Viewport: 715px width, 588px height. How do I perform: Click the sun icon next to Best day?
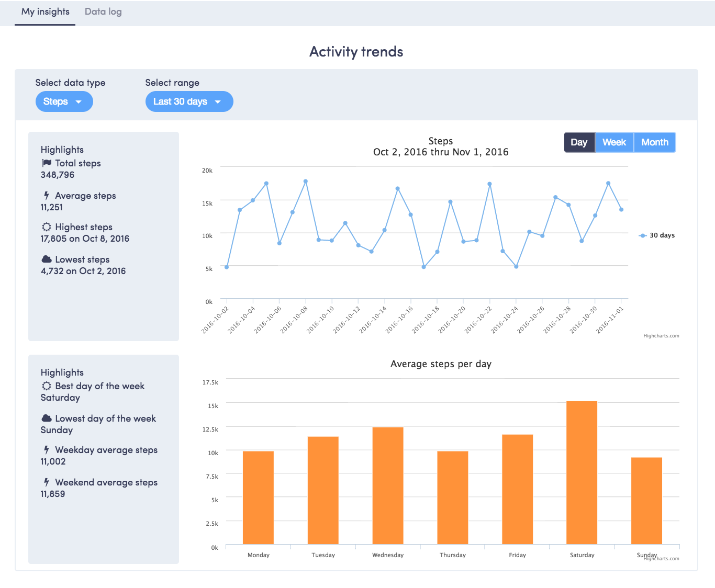pos(47,386)
